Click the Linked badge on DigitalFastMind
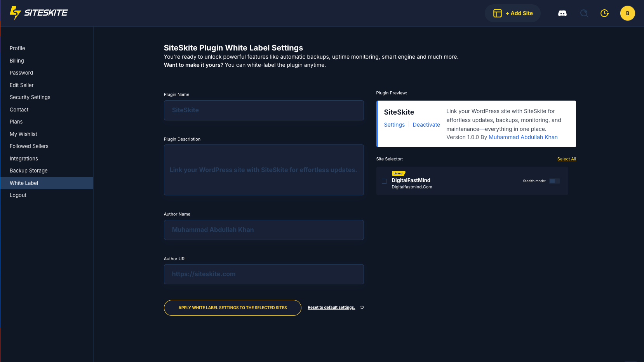644x362 pixels. (x=398, y=174)
